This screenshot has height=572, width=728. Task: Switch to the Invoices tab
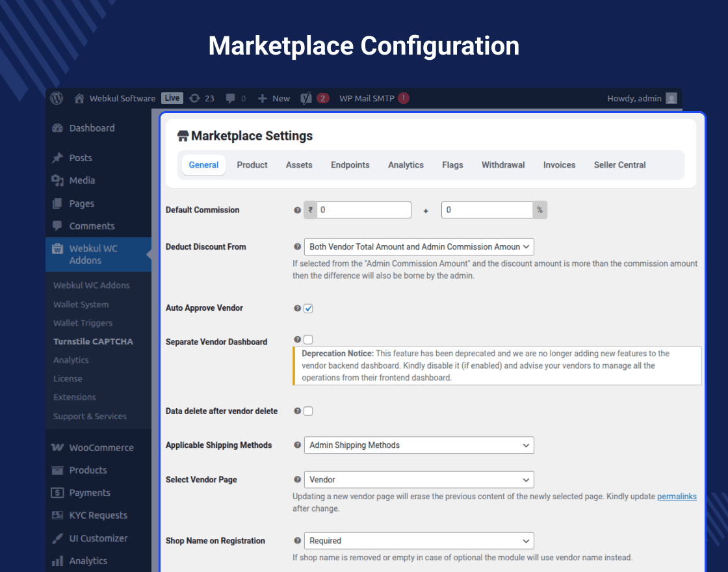[x=560, y=165]
